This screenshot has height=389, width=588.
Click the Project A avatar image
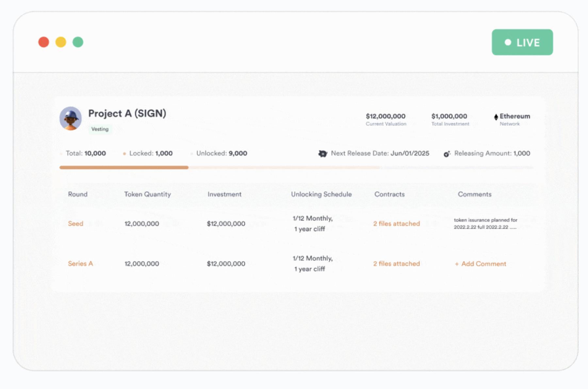(71, 118)
